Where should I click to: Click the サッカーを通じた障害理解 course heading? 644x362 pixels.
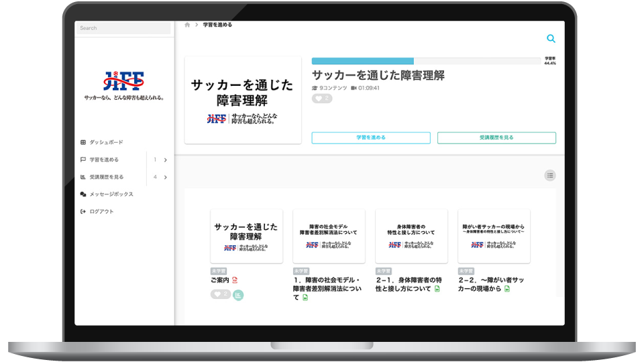point(378,76)
